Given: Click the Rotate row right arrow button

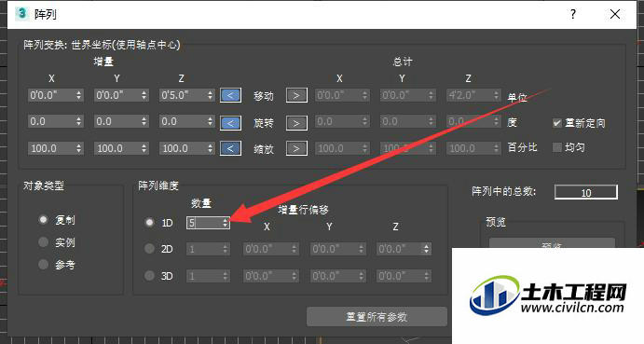Looking at the screenshot, I should [x=296, y=123].
